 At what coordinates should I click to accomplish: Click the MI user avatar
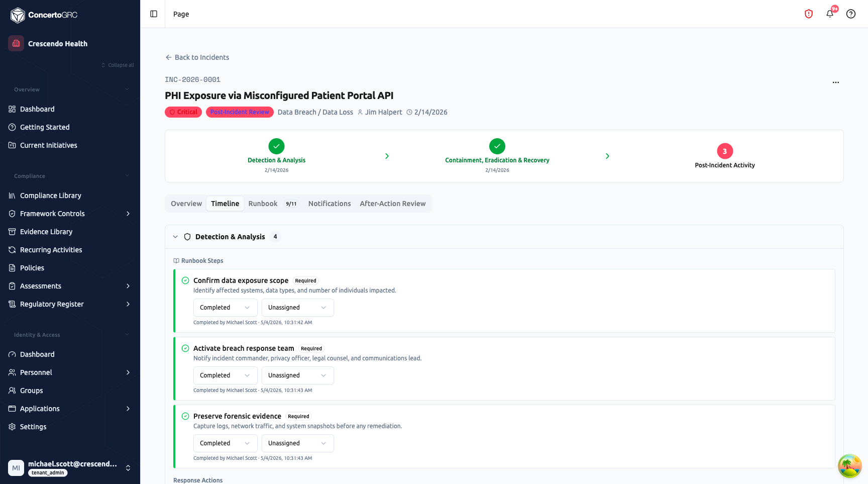coord(16,468)
